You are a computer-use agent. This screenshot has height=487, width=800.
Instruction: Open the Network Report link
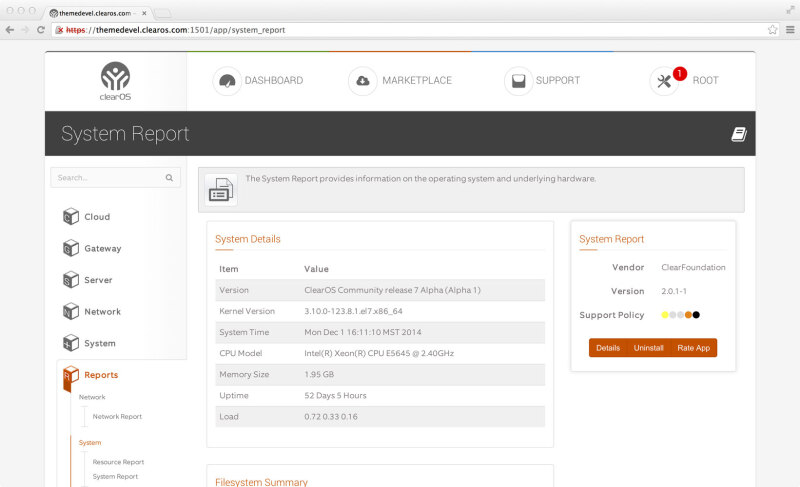point(117,417)
